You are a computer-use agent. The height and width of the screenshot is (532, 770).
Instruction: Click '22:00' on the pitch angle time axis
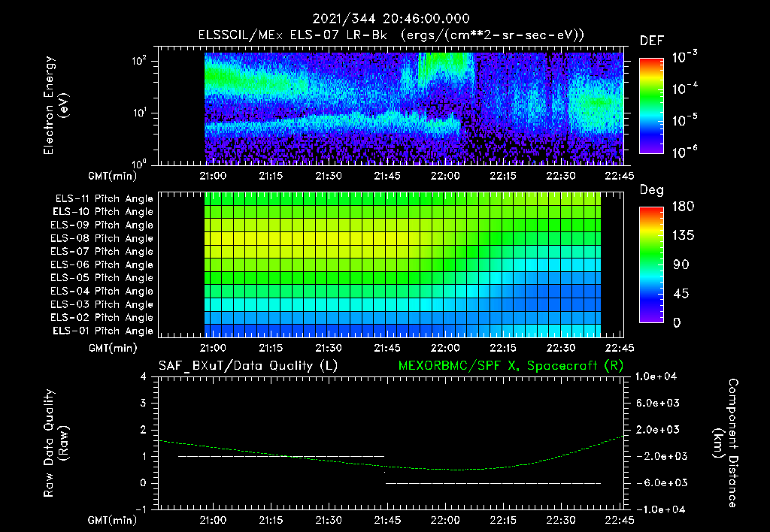coord(445,348)
